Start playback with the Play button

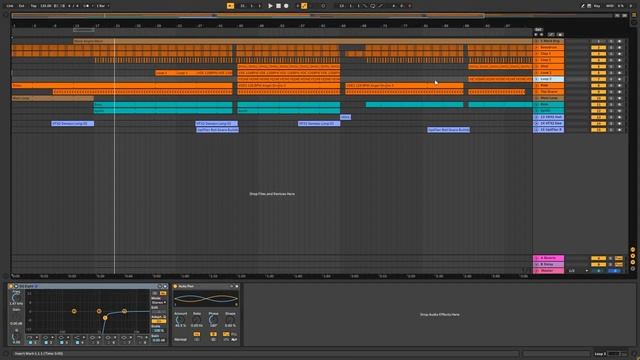(270, 6)
